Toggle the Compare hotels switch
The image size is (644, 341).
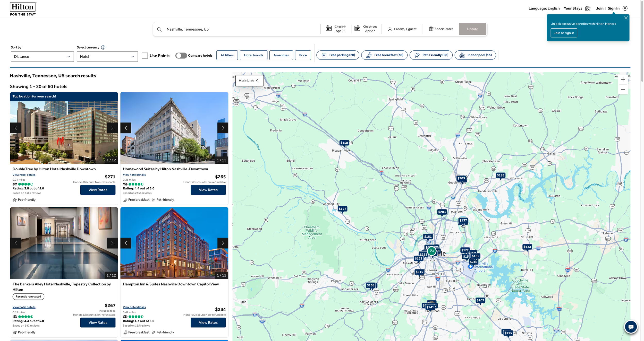pos(181,56)
